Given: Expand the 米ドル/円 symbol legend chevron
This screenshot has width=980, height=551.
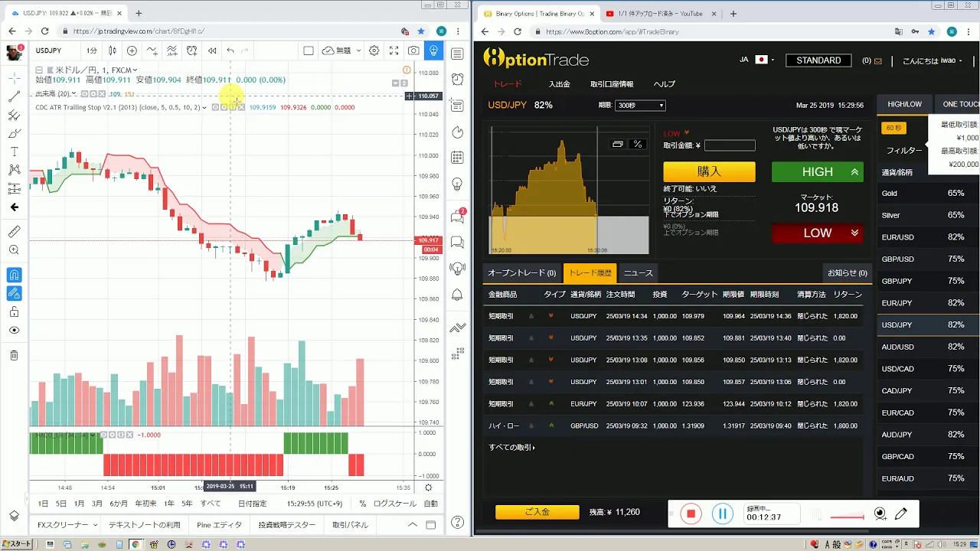Looking at the screenshot, I should [135, 70].
